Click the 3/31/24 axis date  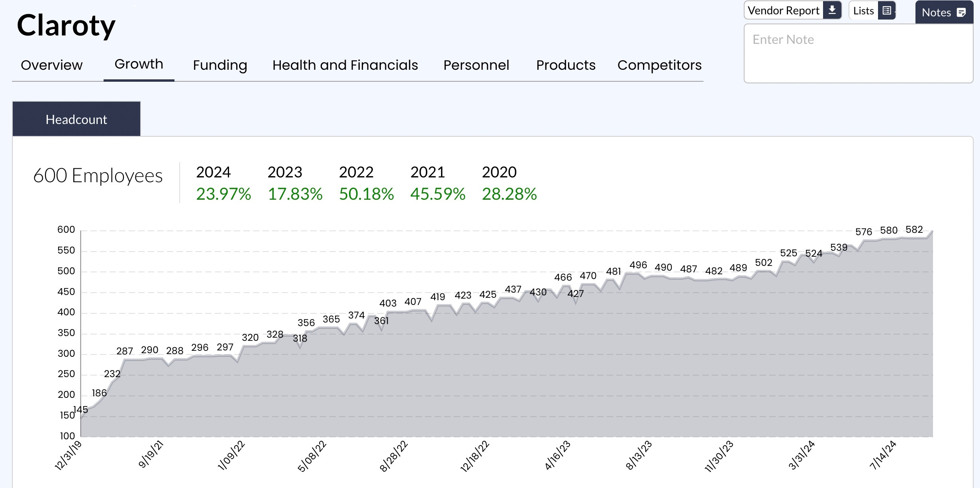(802, 455)
